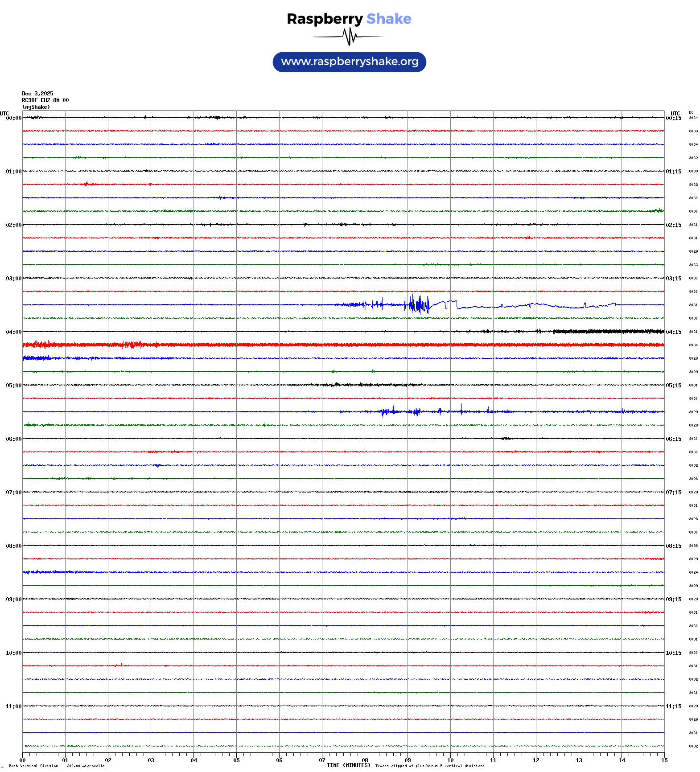Select the 04:15 UTC label on right side

coord(673,332)
